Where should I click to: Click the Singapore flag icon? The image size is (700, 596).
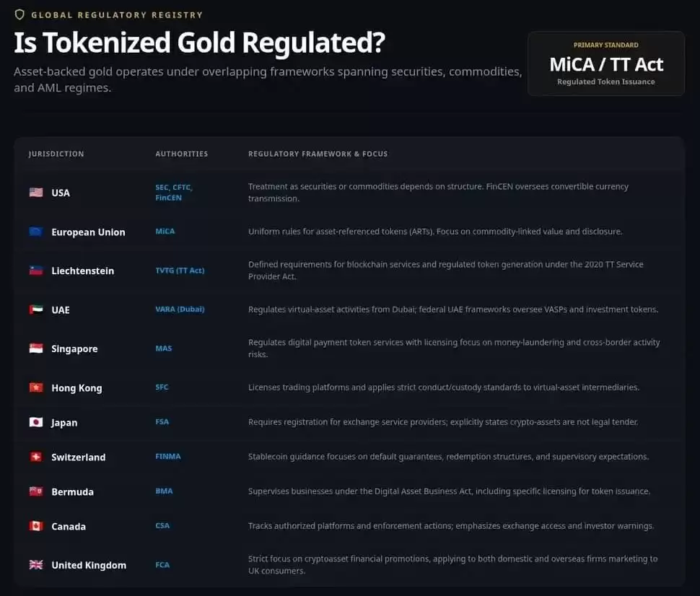point(36,349)
